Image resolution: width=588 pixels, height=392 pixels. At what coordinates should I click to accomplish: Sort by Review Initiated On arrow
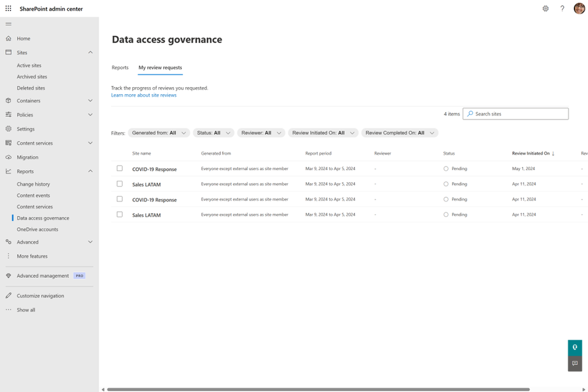click(x=553, y=154)
